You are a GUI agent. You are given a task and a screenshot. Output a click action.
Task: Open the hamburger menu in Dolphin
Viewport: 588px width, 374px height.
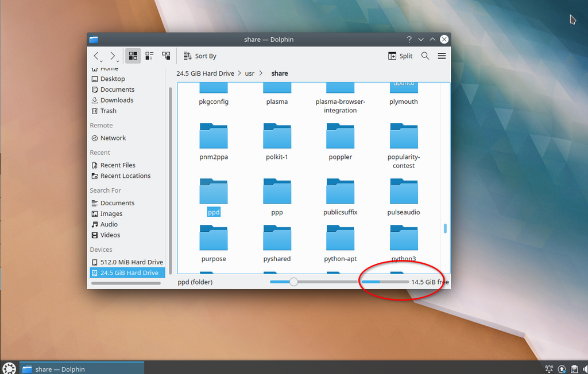click(442, 56)
